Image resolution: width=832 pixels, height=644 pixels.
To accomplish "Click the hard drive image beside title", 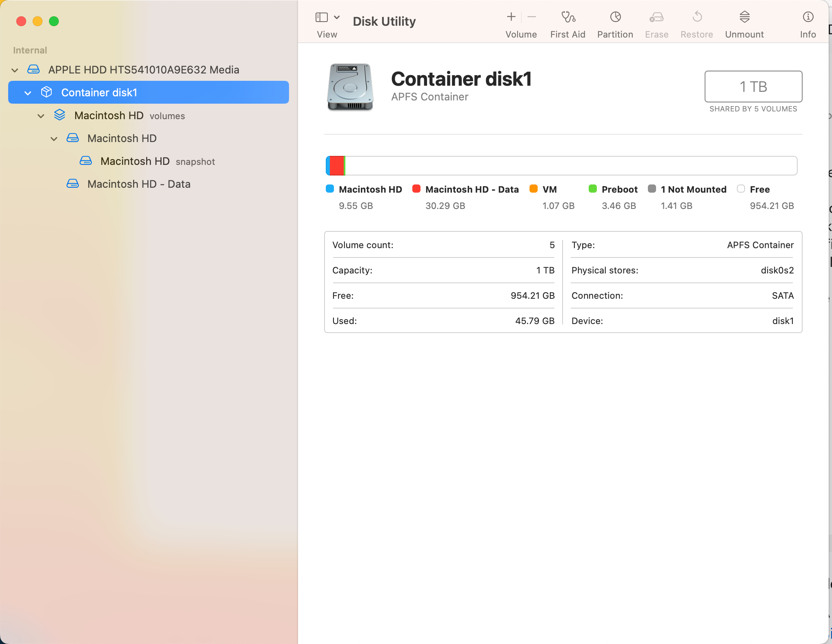I will pos(350,87).
